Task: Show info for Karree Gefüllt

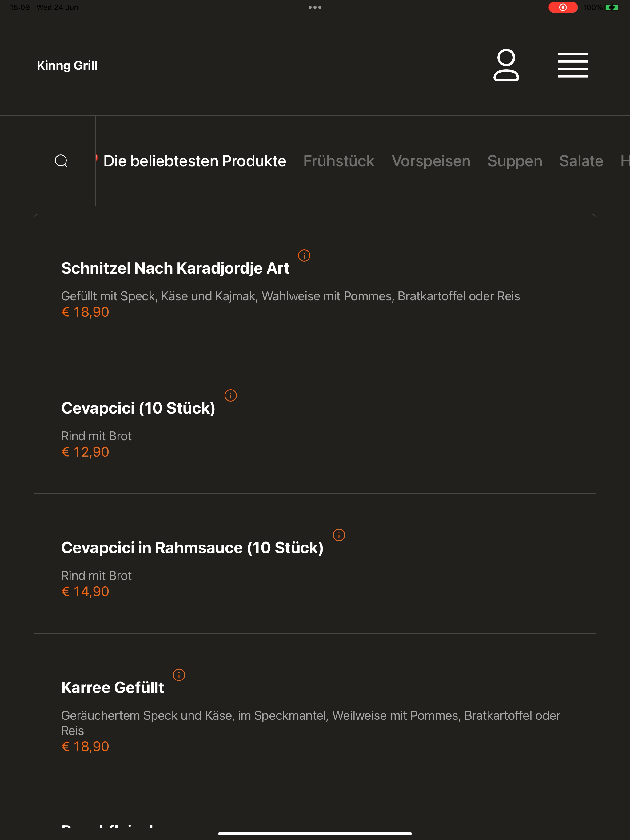Action: 179,675
